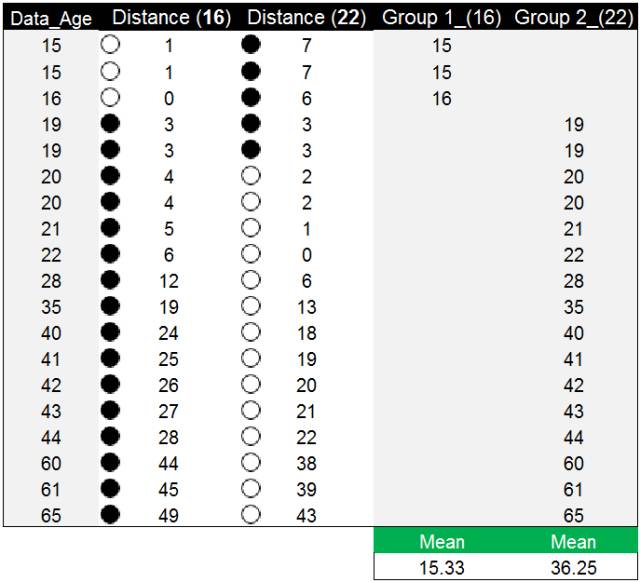Viewport: 640px width, 582px height.
Task: Click the Group 2 cell showing 28
Action: point(573,281)
